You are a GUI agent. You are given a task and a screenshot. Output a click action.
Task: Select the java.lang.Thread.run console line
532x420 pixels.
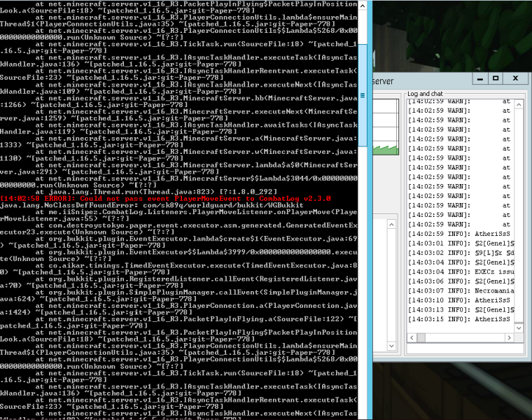click(156, 192)
